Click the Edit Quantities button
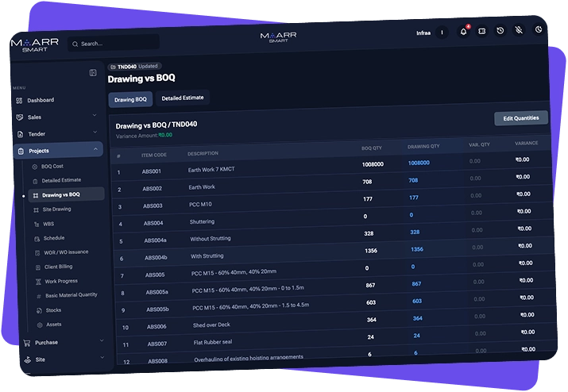 click(x=521, y=118)
